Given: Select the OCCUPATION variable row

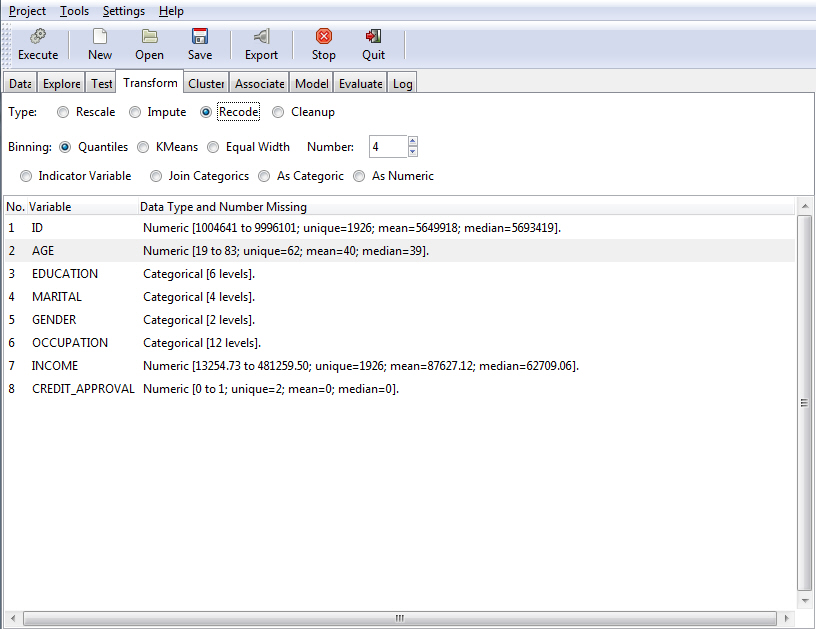Looking at the screenshot, I should 400,343.
